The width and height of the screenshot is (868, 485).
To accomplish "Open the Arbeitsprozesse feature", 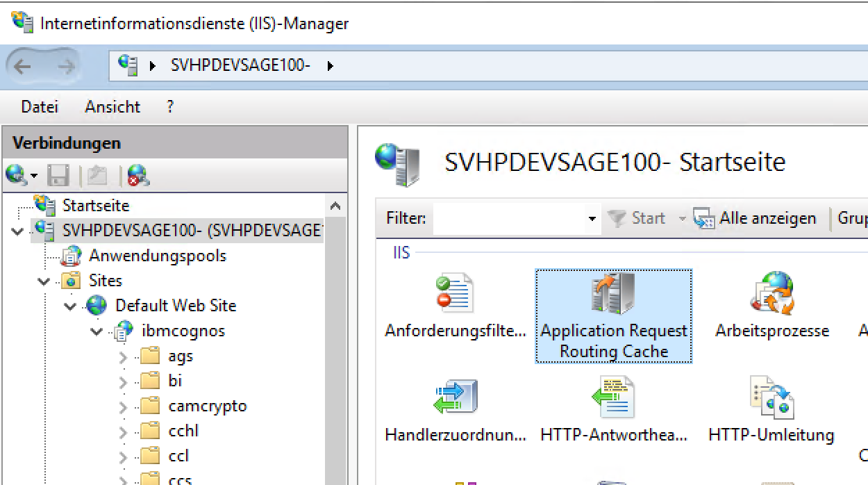I will tap(771, 307).
